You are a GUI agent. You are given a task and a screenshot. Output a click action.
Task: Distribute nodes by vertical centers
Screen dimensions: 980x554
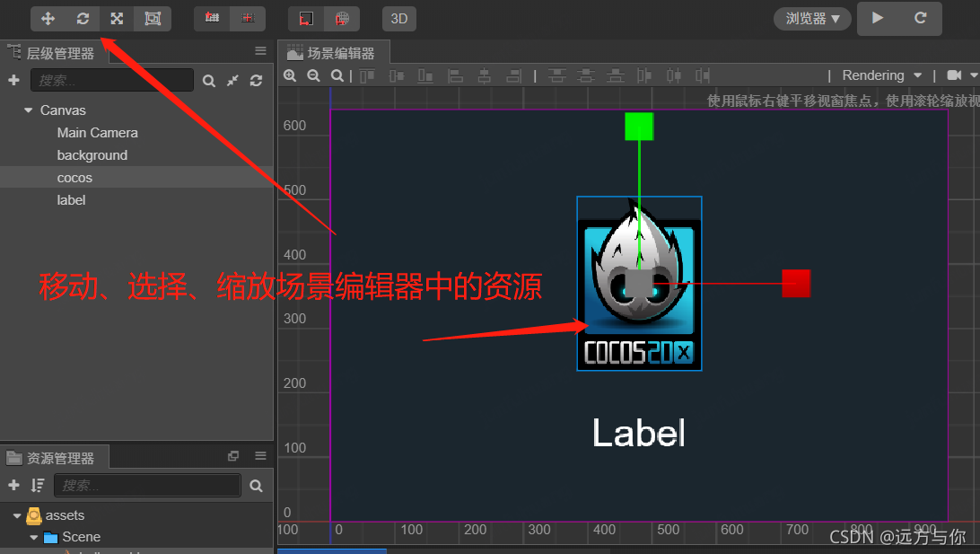tap(586, 75)
